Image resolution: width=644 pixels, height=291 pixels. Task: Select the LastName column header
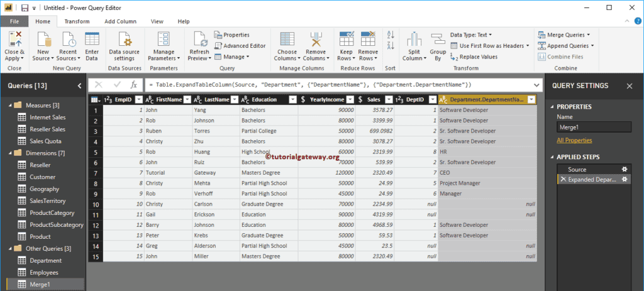coord(216,99)
